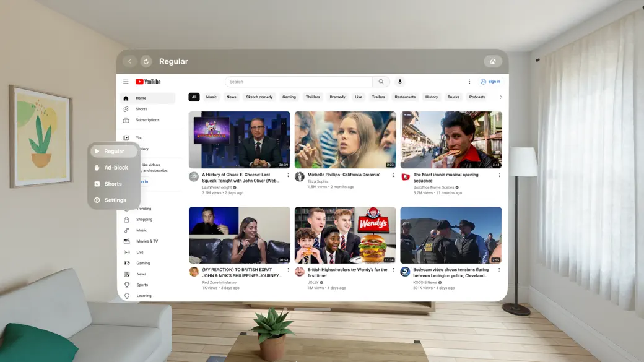Screen dimensions: 644x362
Task: Open the Sports section
Action: [x=142, y=284]
